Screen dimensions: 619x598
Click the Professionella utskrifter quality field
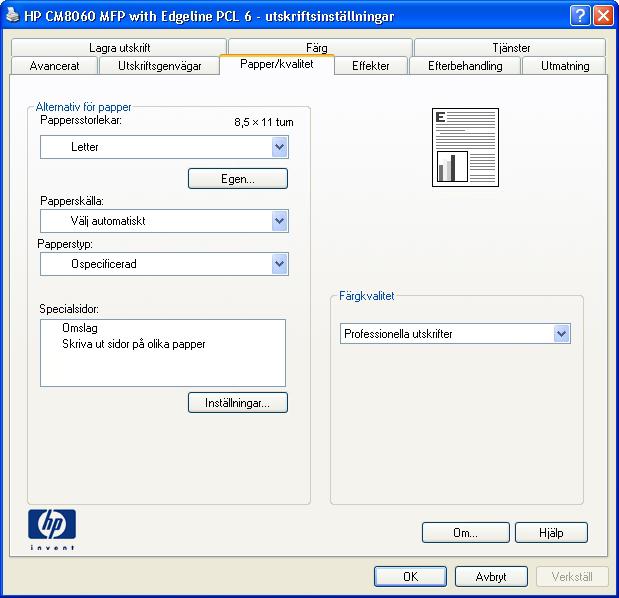tap(455, 334)
